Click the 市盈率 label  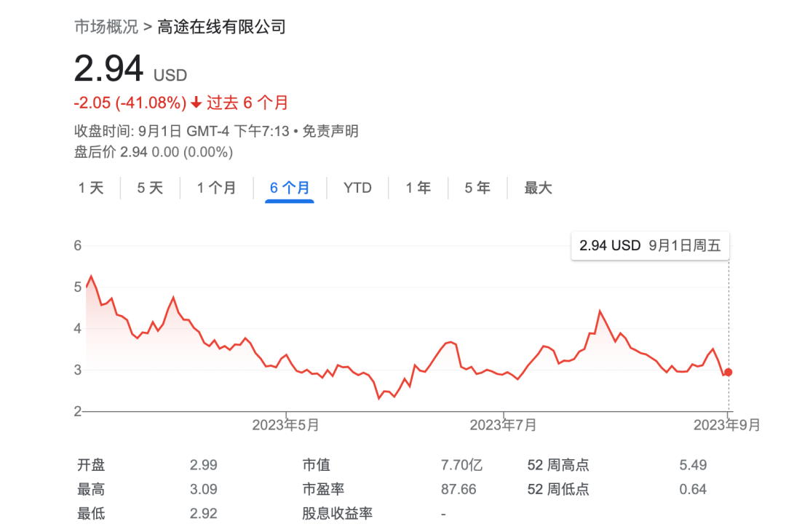pos(323,489)
